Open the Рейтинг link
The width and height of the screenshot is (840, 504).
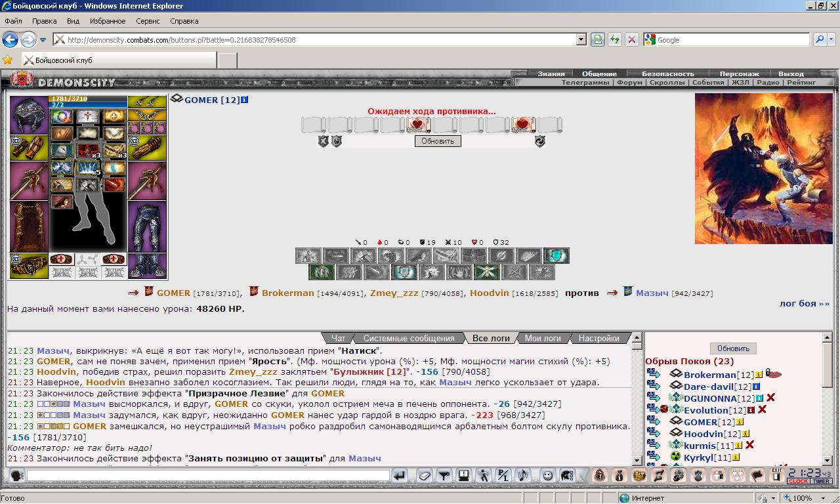(x=801, y=83)
